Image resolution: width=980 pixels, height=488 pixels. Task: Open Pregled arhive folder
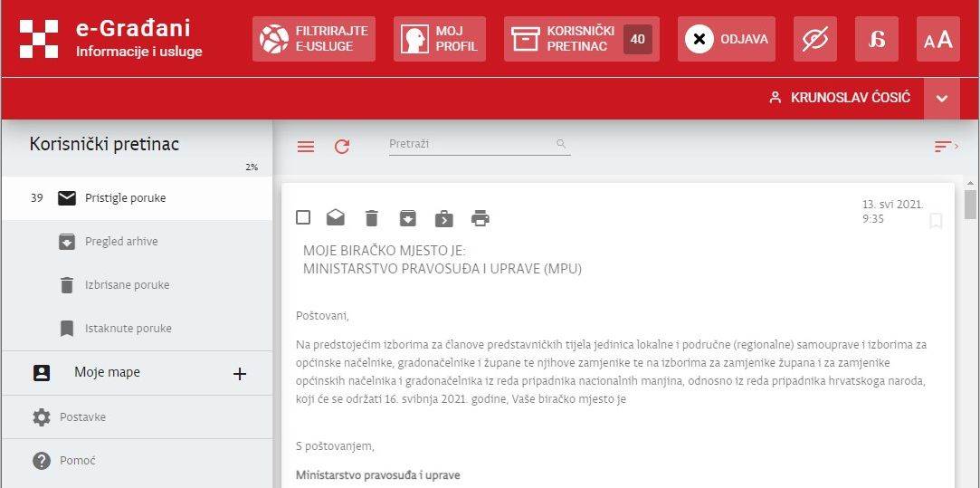point(137,242)
